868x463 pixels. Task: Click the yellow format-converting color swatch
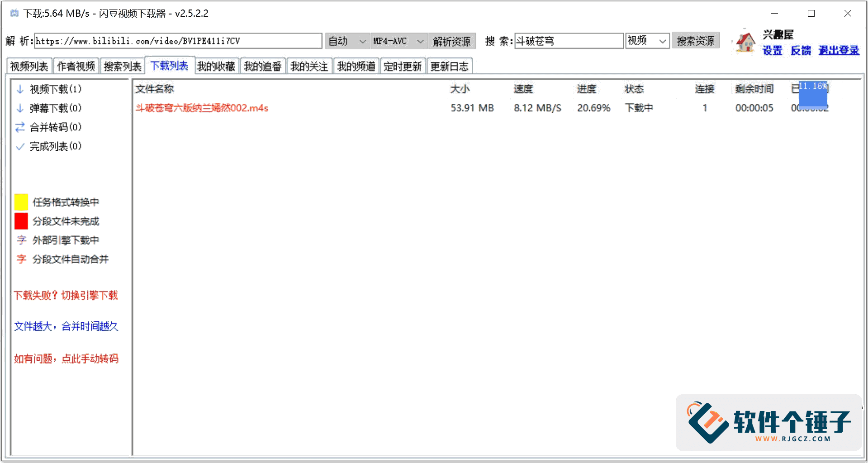point(21,202)
